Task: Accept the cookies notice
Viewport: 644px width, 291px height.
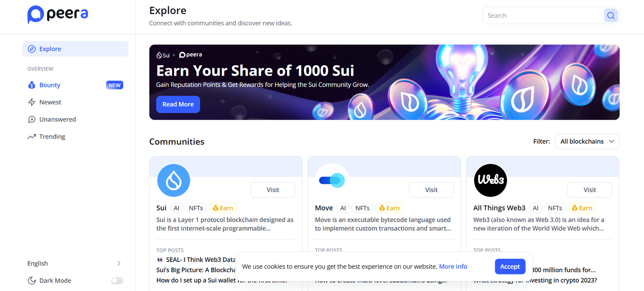Action: coord(510,266)
